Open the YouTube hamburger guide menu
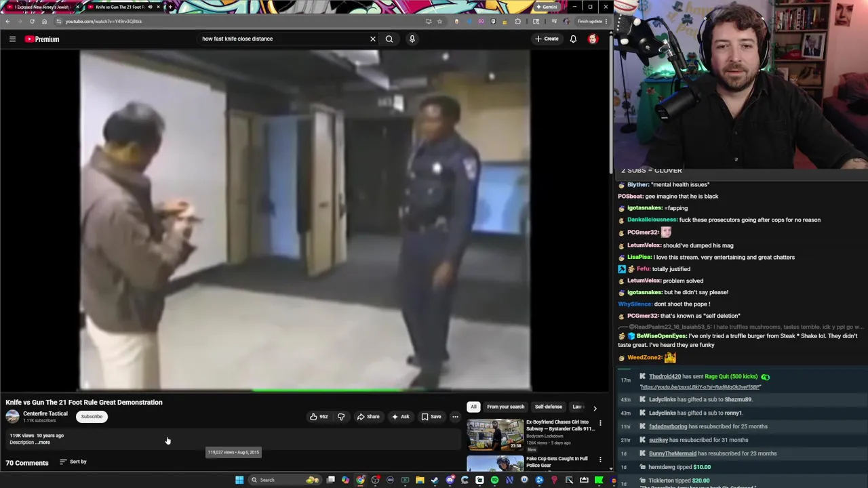The width and height of the screenshot is (868, 488). click(x=12, y=39)
